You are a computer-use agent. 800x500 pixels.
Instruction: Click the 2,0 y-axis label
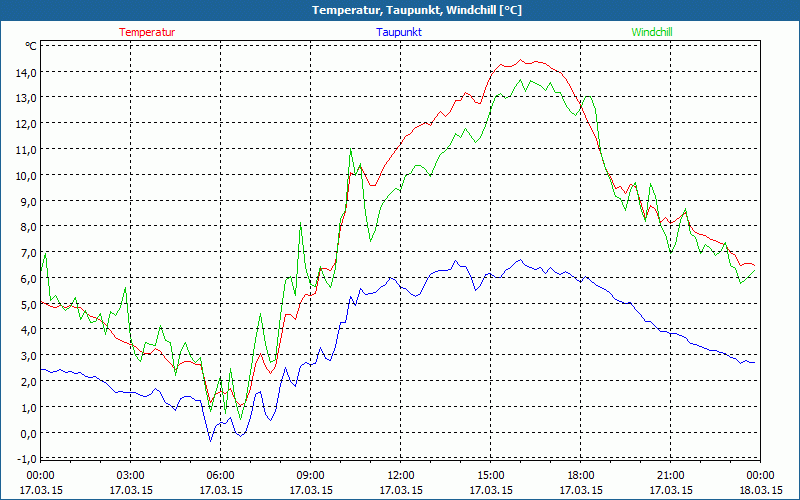point(28,382)
